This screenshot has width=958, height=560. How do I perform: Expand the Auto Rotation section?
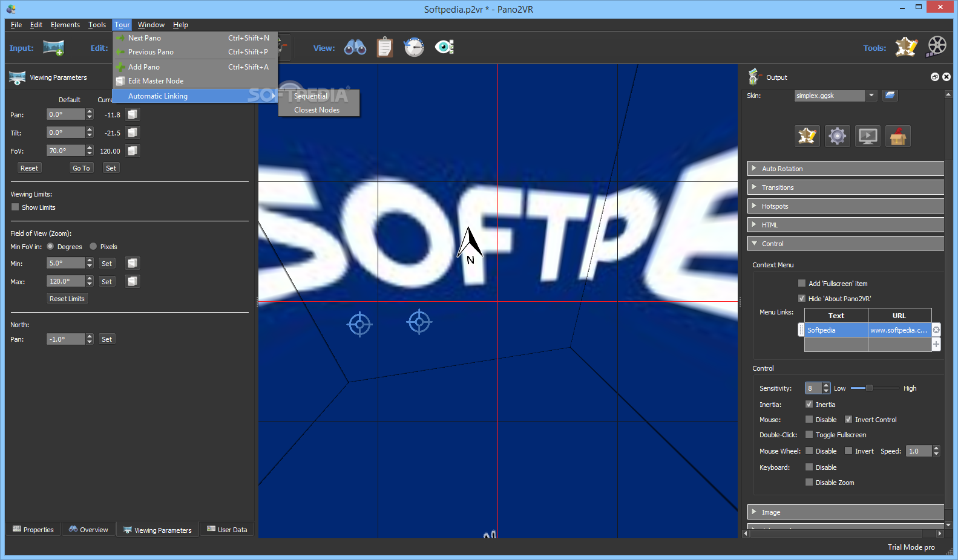(845, 169)
